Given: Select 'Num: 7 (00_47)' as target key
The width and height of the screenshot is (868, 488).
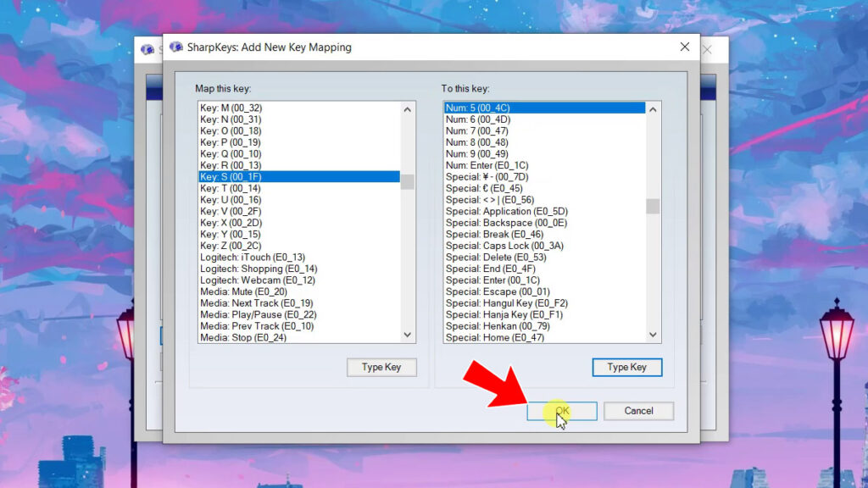Looking at the screenshot, I should pyautogui.click(x=545, y=131).
